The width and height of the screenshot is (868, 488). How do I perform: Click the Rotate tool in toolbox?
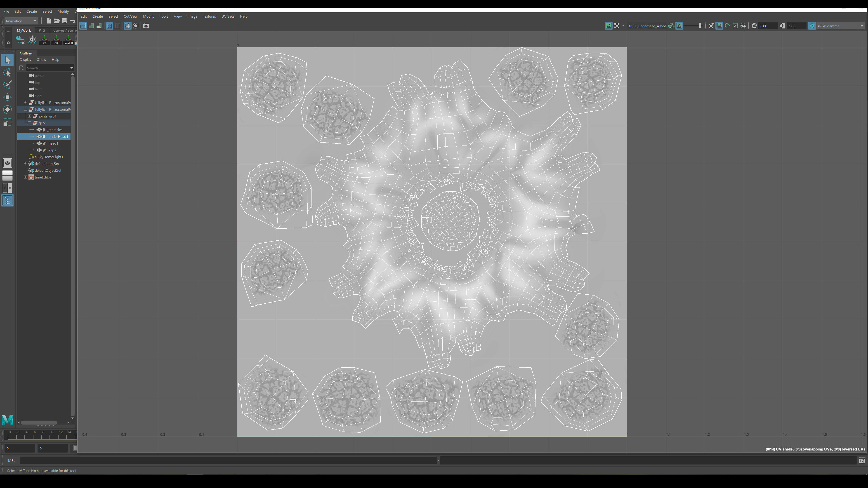tap(7, 110)
